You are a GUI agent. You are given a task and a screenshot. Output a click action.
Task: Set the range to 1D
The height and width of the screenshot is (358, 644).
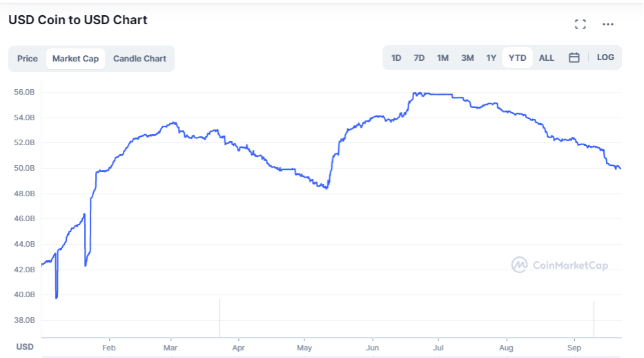click(x=396, y=58)
